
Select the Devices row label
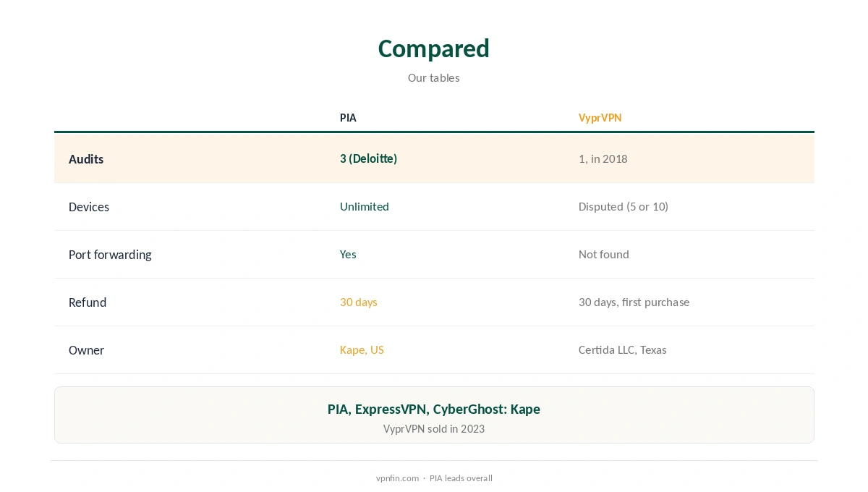[x=89, y=207]
